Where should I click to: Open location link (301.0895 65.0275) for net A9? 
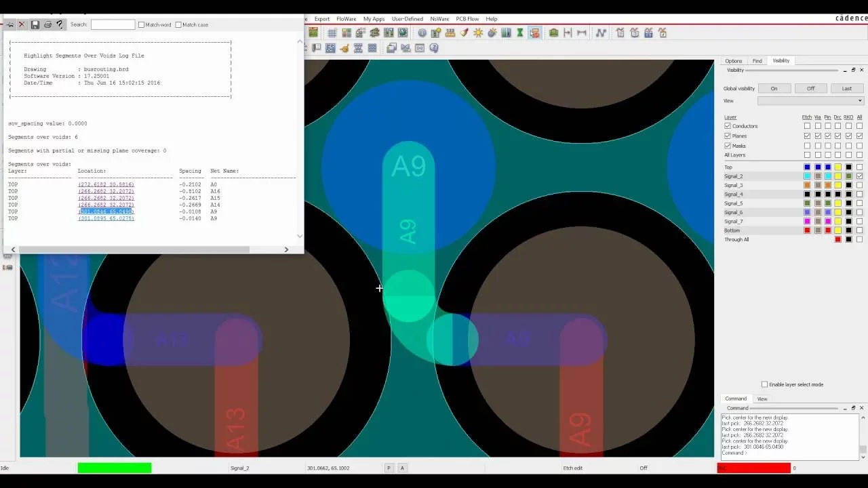pos(106,218)
